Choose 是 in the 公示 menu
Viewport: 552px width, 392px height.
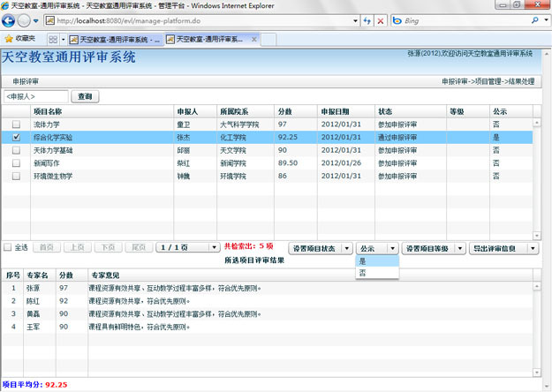(377, 261)
